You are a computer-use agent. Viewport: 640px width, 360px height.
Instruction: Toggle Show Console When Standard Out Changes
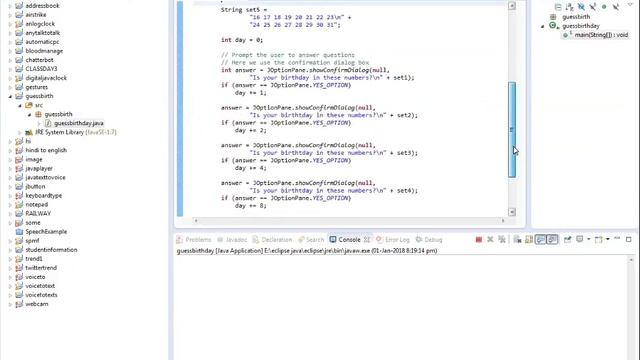pos(540,240)
